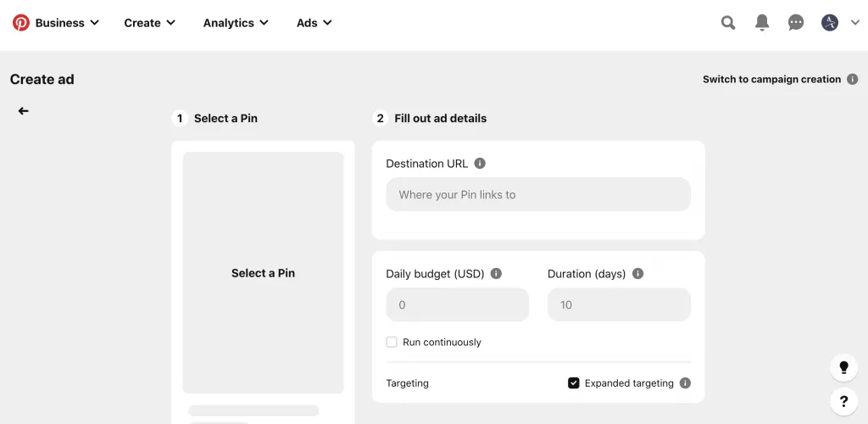
Task: Click the Destination URL input field
Action: coord(538,195)
